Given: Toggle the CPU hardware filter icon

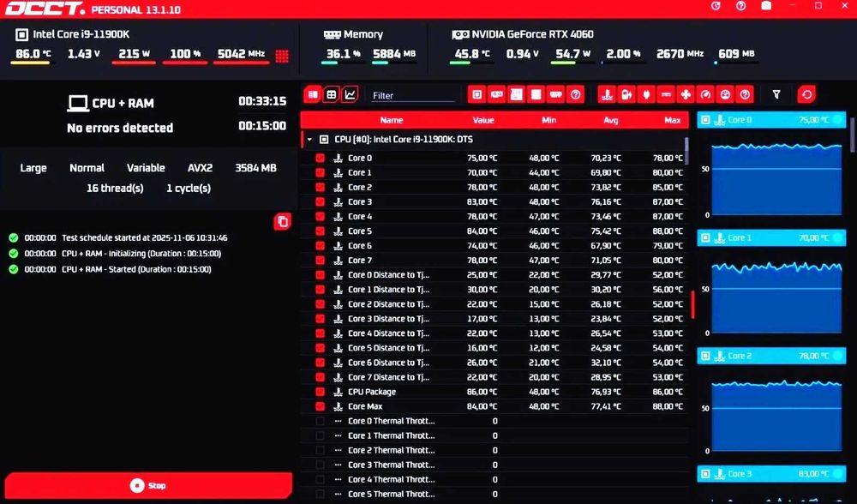Looking at the screenshot, I should pyautogui.click(x=476, y=94).
